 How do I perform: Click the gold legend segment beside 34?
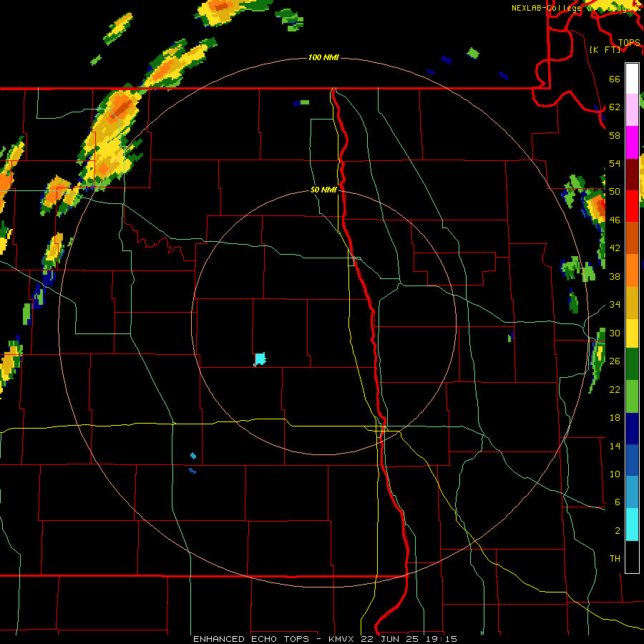[x=632, y=303]
